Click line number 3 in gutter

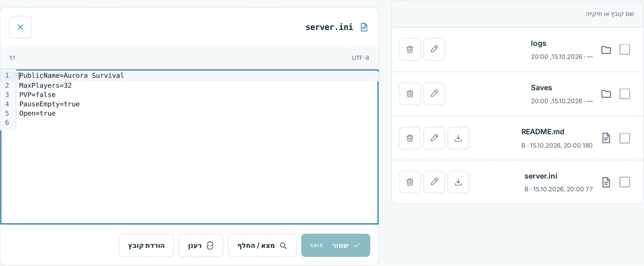point(7,95)
